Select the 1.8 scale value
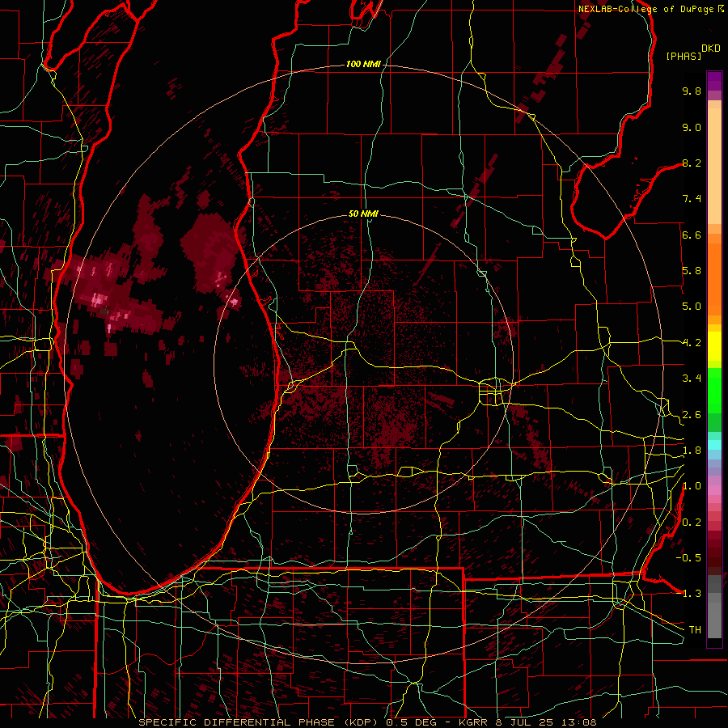This screenshot has height=728, width=728. [x=692, y=451]
